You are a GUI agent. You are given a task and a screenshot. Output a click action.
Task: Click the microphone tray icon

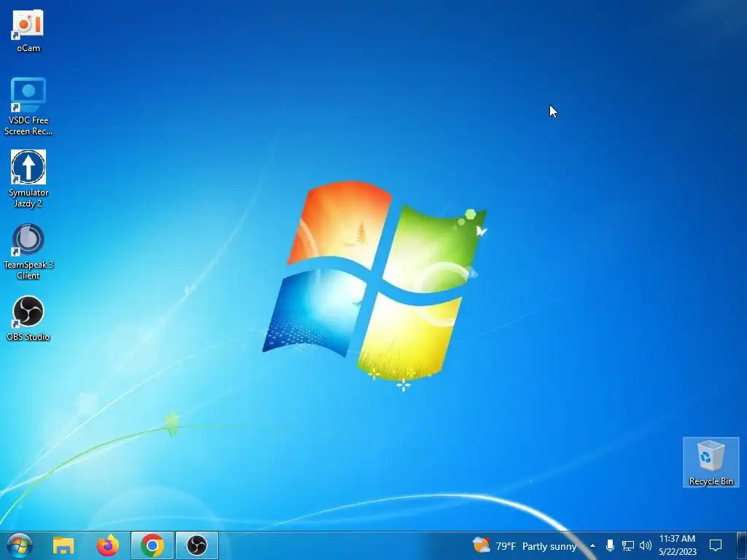[610, 545]
